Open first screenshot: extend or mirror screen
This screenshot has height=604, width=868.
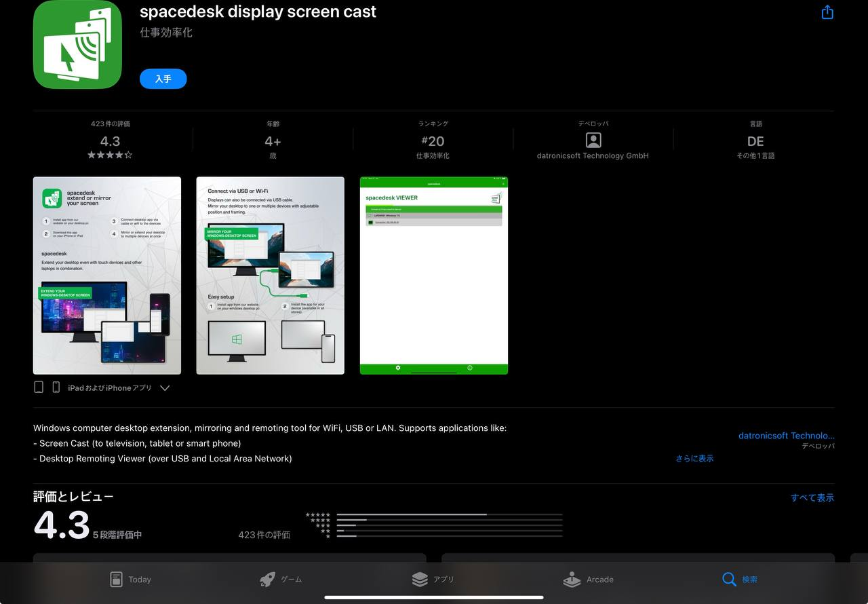(x=107, y=276)
